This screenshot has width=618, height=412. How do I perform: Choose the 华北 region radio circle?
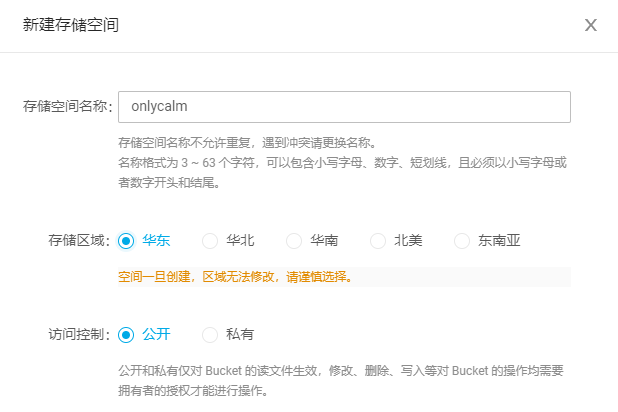click(210, 240)
